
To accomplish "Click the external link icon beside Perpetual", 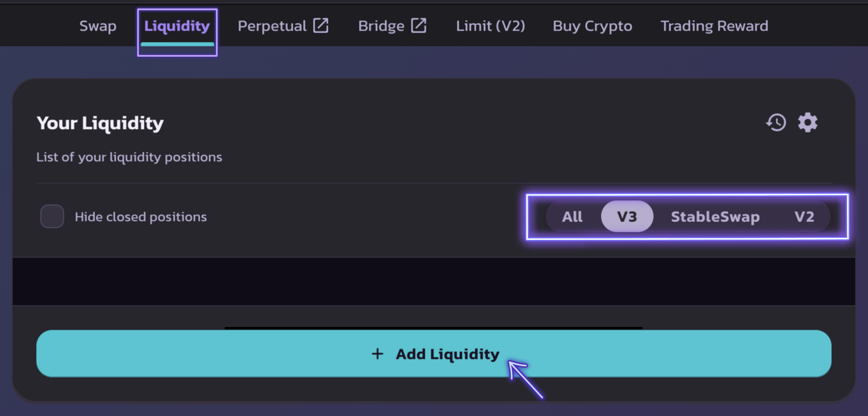I will pyautogui.click(x=321, y=26).
